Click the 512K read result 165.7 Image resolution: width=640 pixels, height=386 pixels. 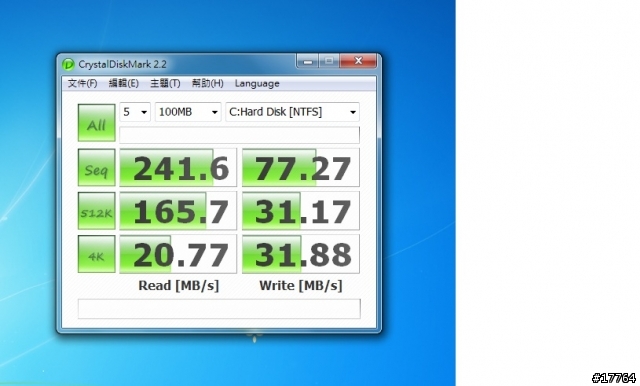point(178,211)
